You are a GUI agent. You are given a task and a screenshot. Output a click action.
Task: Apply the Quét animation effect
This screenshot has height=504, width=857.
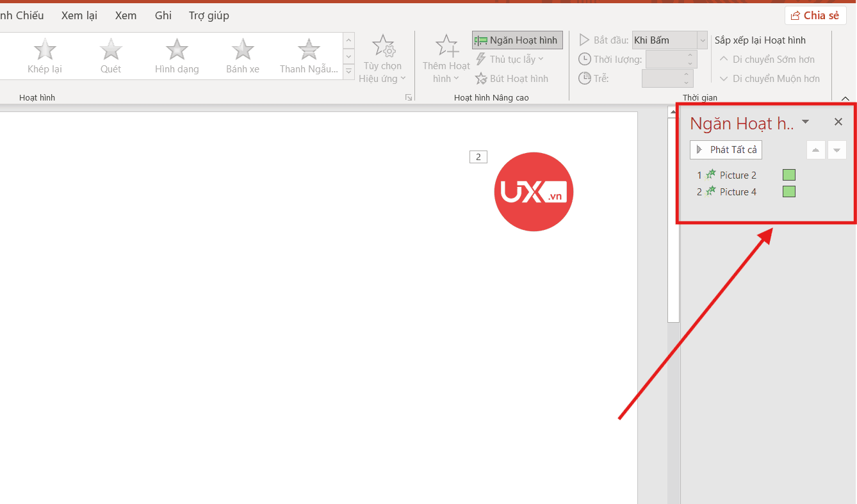pyautogui.click(x=111, y=56)
